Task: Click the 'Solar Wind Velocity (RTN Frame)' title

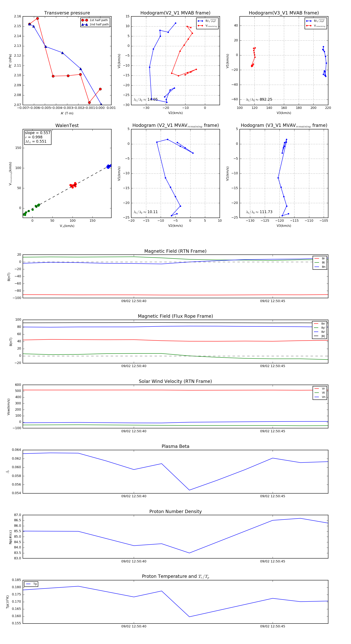Action: [x=175, y=382]
